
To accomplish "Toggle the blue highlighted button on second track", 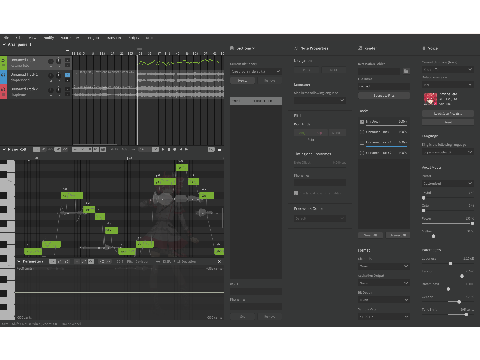I will point(67,75).
